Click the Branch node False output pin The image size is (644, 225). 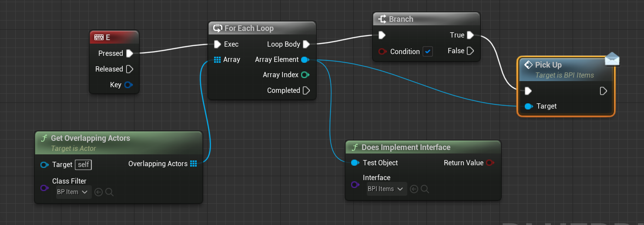(x=470, y=51)
